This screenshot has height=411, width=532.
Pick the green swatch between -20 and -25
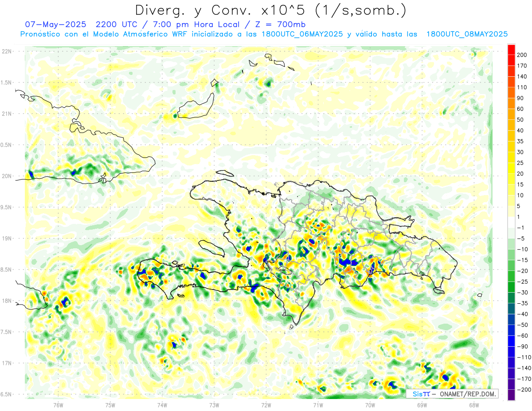pos(511,276)
